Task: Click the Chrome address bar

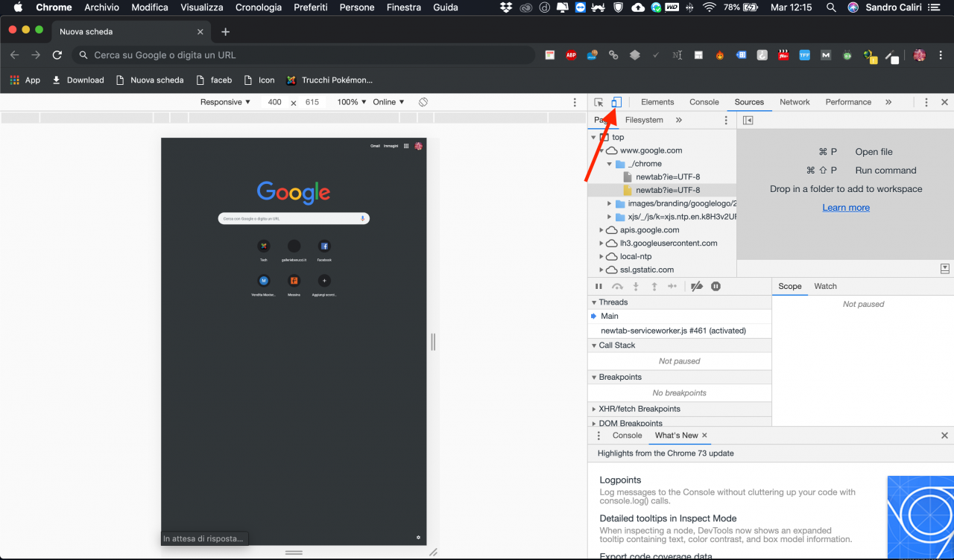Action: (303, 55)
